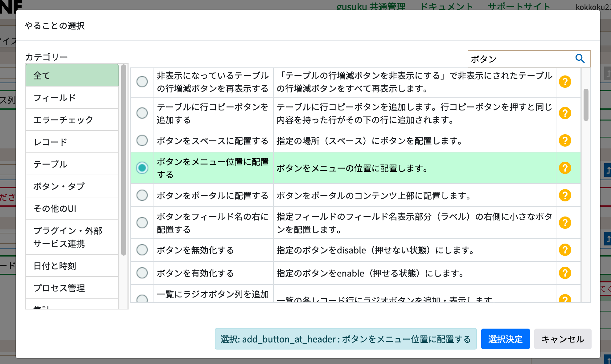Switch to テーブル category
This screenshot has width=611, height=364.
click(x=72, y=164)
